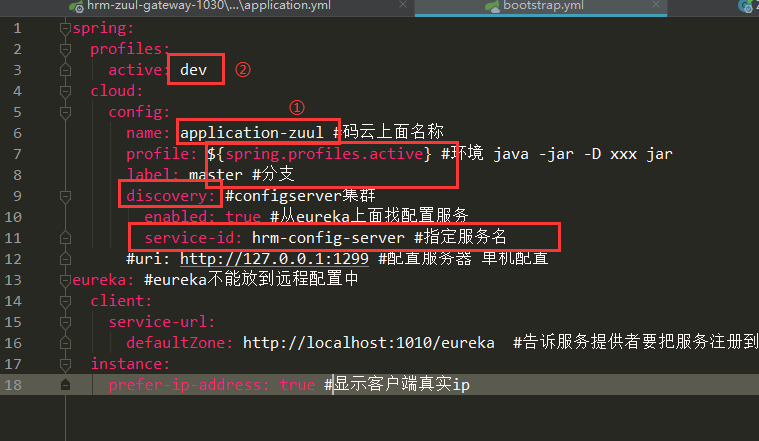The width and height of the screenshot is (759, 441).
Task: Click the localhost:1010/eureka defaultZone URL
Action: coord(368,343)
